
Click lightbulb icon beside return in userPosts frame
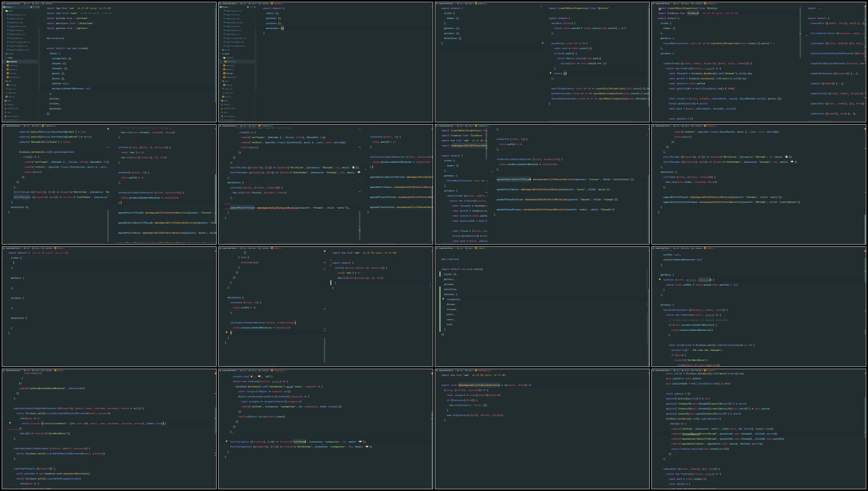(551, 73)
